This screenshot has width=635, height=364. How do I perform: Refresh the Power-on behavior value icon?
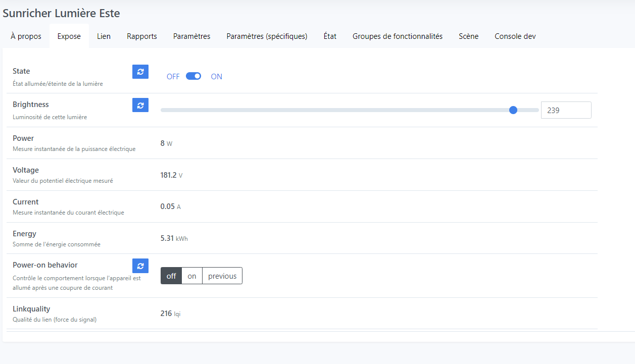[140, 266]
